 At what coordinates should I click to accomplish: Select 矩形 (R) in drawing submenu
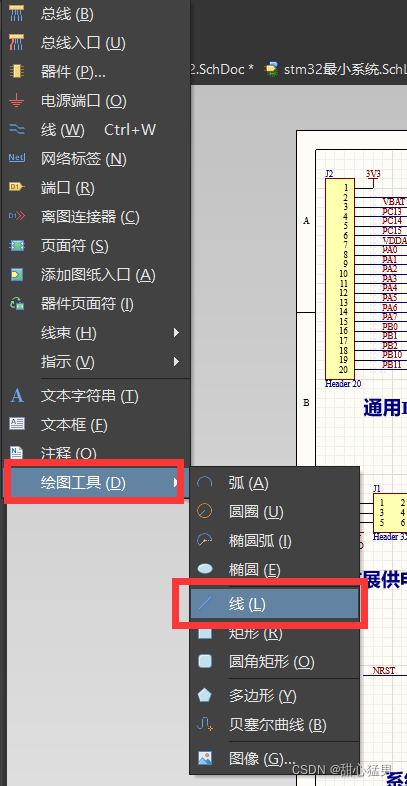(x=275, y=633)
